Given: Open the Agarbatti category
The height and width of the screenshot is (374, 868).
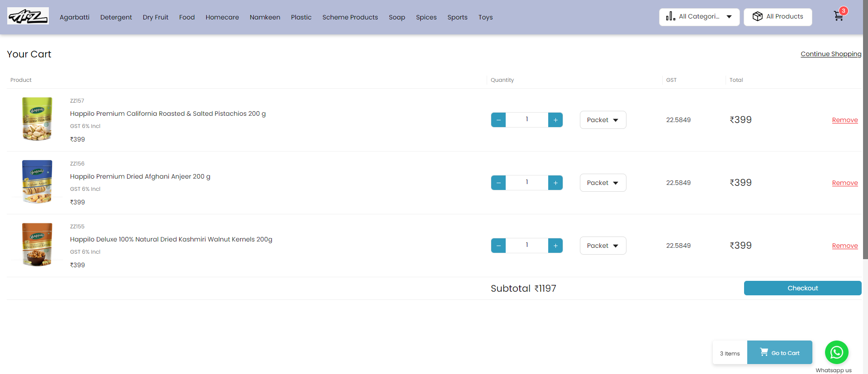Looking at the screenshot, I should tap(75, 17).
